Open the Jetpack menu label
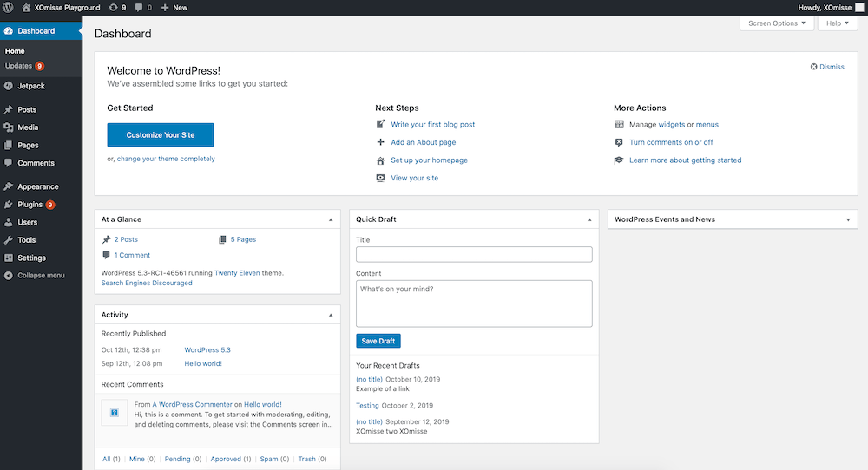 click(31, 86)
